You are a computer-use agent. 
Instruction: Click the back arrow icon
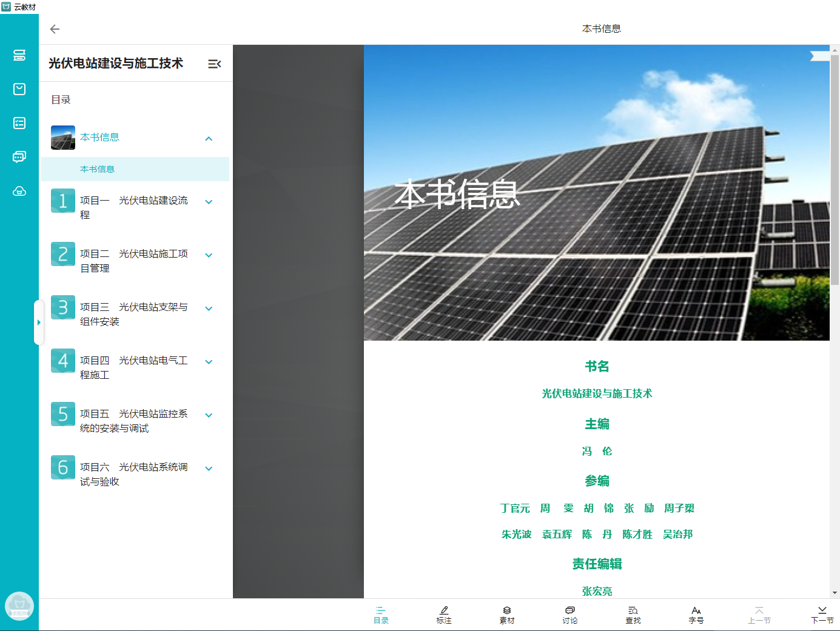[x=55, y=29]
